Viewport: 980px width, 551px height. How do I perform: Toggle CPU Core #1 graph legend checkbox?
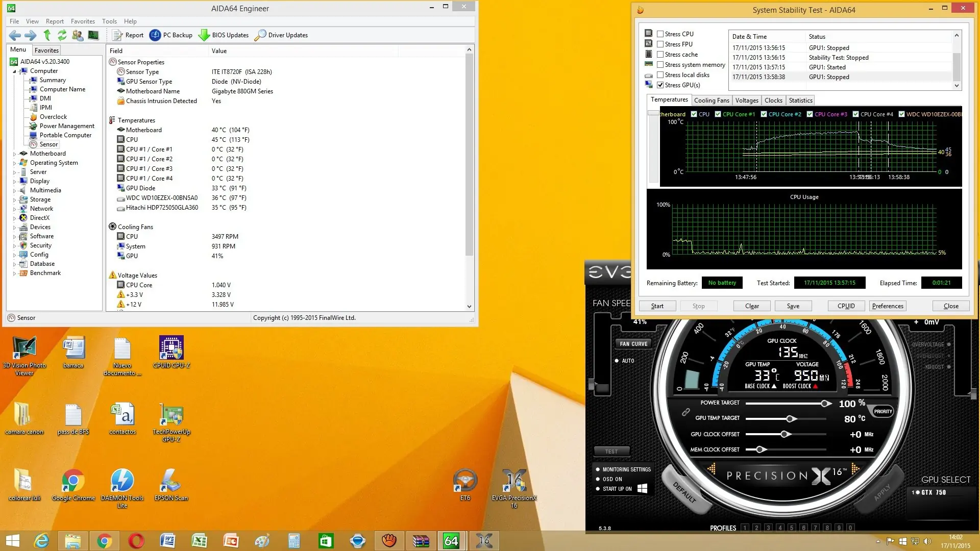pos(718,114)
